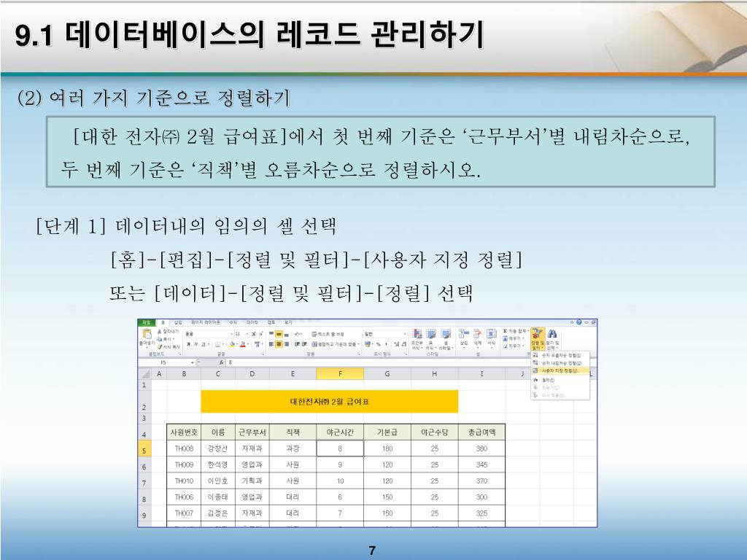
Task: Click Name Box showing F5
Action: click(x=165, y=363)
